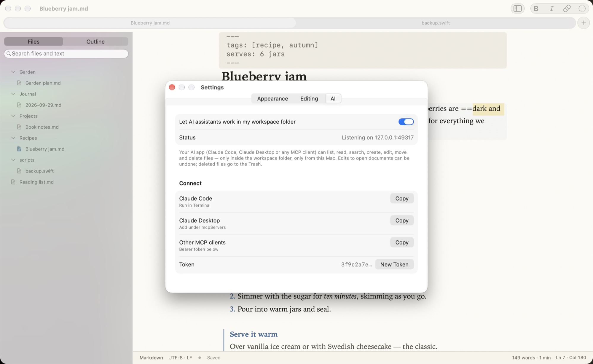This screenshot has height=364, width=593.
Task: Insert a link using chain icon
Action: pos(567,9)
